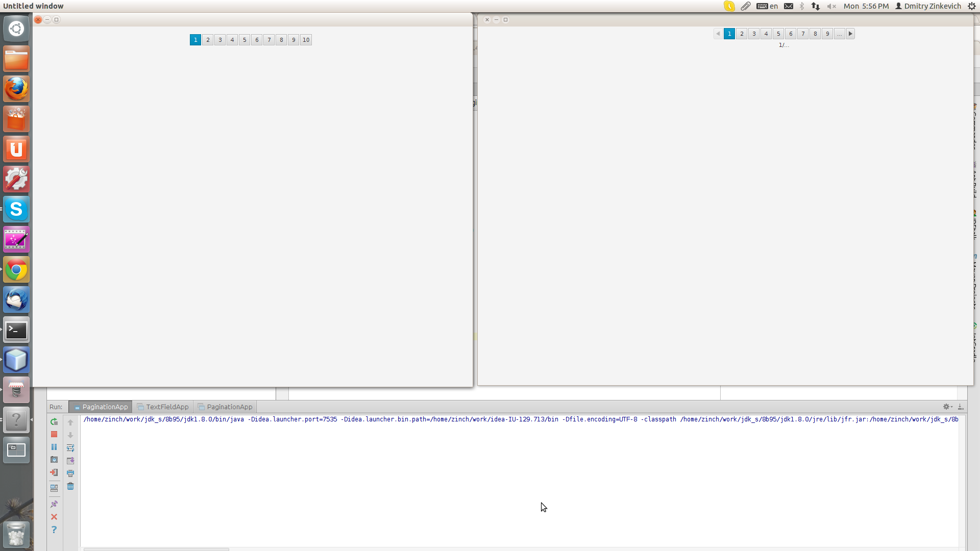Clear console with the trash can icon
The height and width of the screenshot is (551, 980).
[70, 486]
